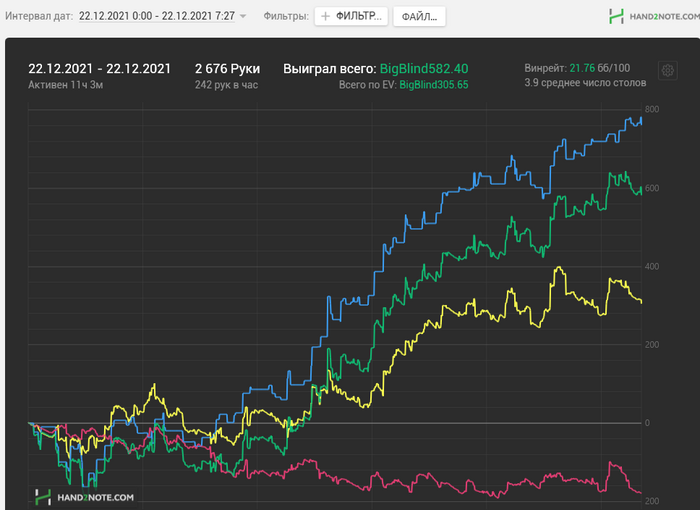Click '242 рук в час' text
The height and width of the screenshot is (510, 700).
click(226, 85)
